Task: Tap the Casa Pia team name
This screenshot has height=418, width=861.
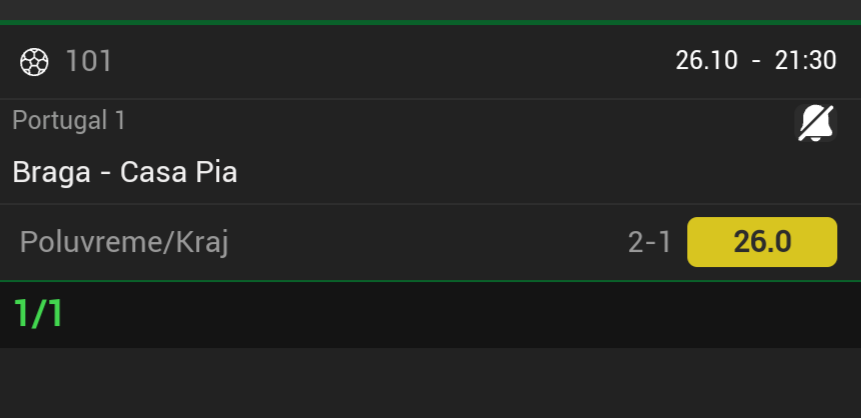Action: (x=178, y=172)
